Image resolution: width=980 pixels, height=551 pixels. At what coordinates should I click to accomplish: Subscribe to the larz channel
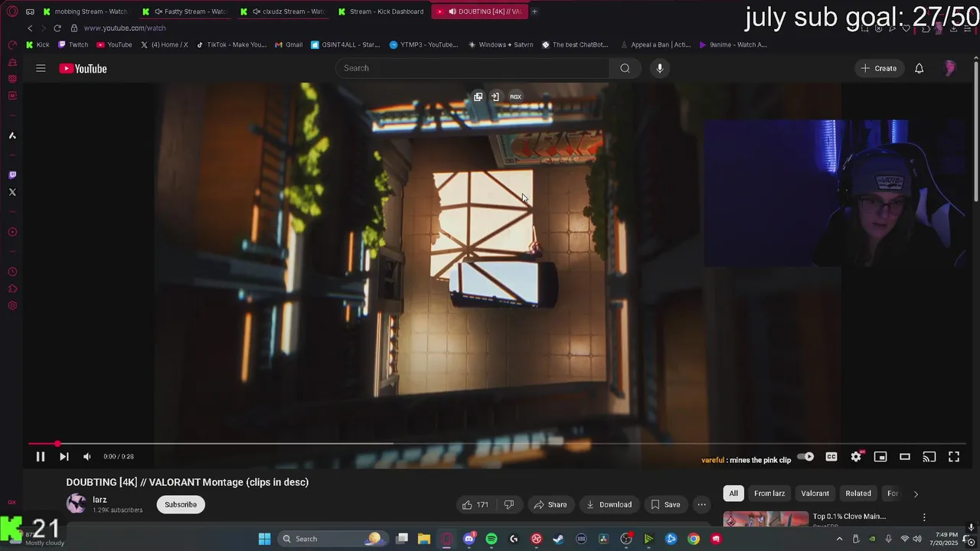(x=181, y=504)
